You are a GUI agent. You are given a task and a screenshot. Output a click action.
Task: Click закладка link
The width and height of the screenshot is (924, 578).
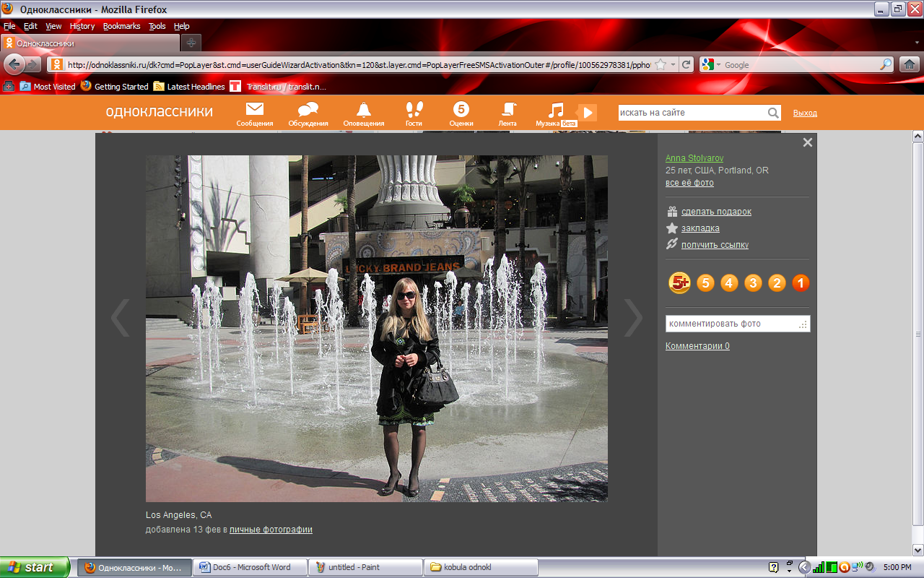[700, 228]
